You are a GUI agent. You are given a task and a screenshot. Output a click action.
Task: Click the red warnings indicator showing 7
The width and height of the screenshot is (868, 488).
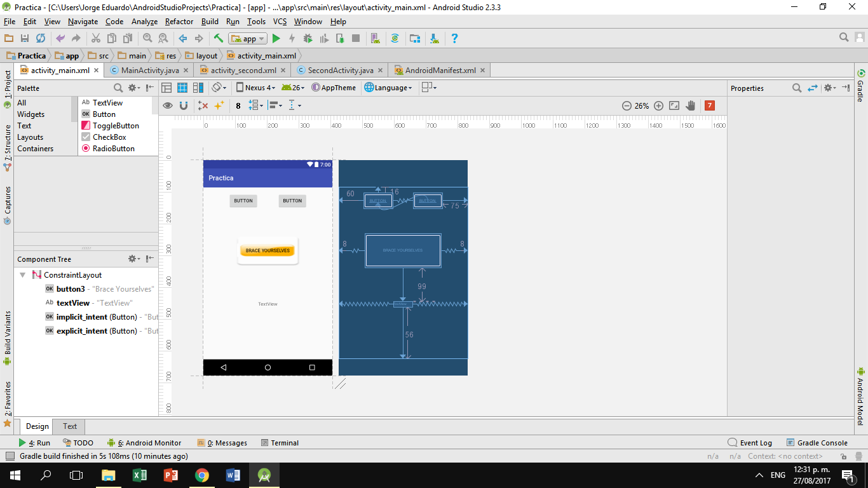point(710,105)
